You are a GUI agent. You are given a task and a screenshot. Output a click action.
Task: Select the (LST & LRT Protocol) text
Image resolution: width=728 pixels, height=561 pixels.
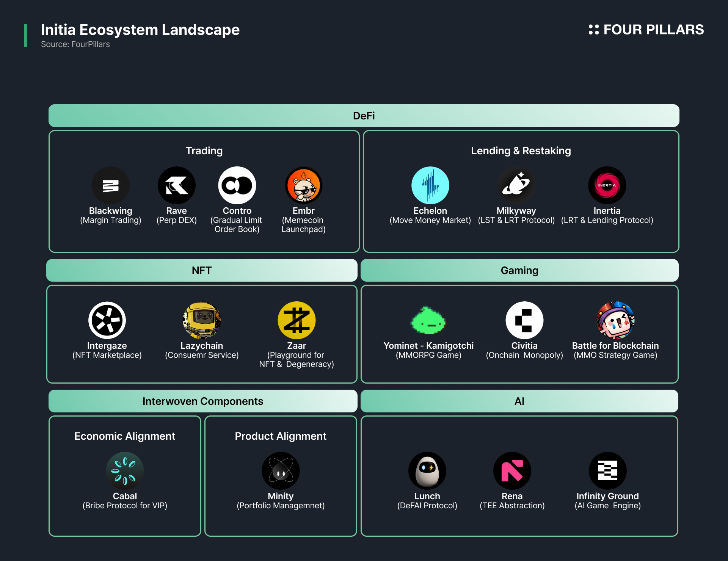pos(516,220)
